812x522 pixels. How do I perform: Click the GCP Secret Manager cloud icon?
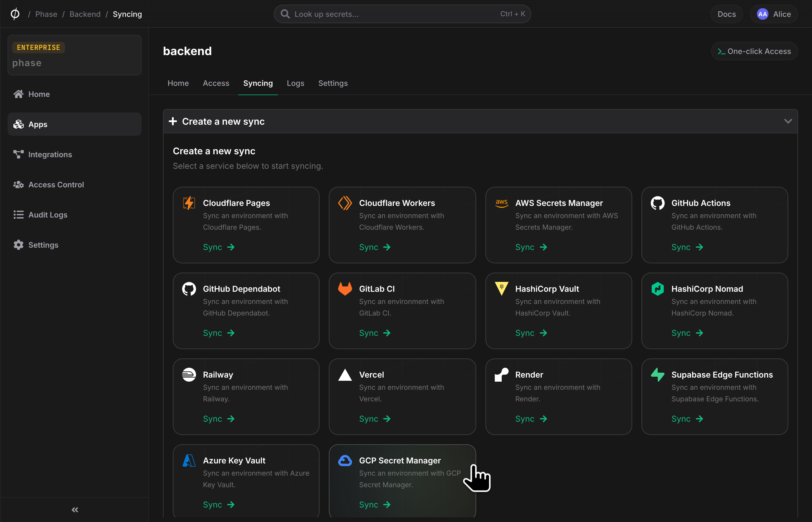tap(345, 460)
